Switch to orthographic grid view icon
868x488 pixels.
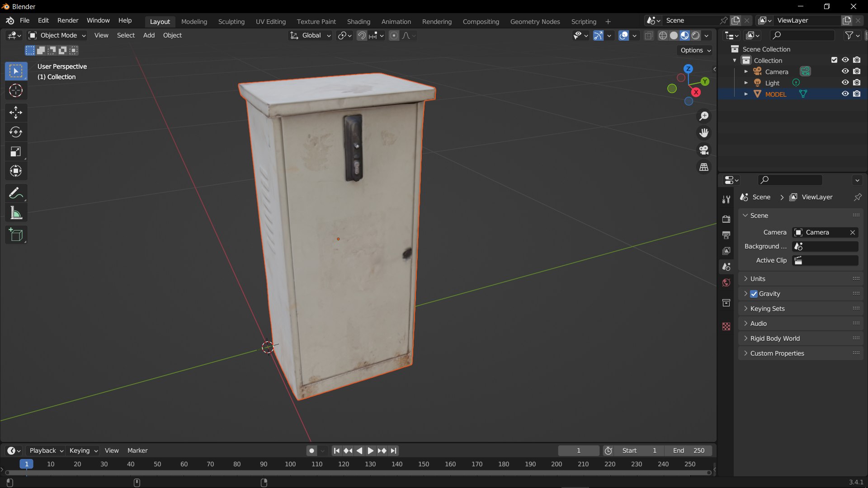pos(704,167)
